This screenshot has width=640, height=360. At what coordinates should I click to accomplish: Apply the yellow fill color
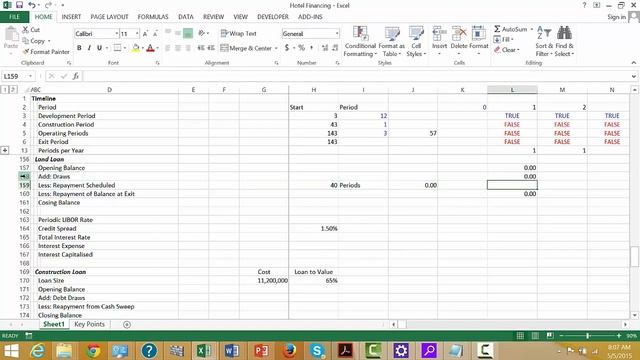[136, 48]
